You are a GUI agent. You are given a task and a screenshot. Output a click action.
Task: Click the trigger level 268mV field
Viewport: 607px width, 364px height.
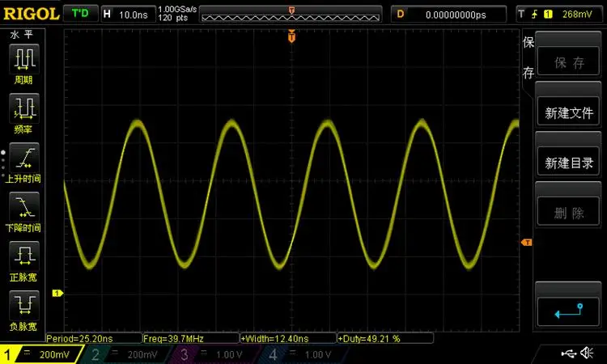pos(577,15)
